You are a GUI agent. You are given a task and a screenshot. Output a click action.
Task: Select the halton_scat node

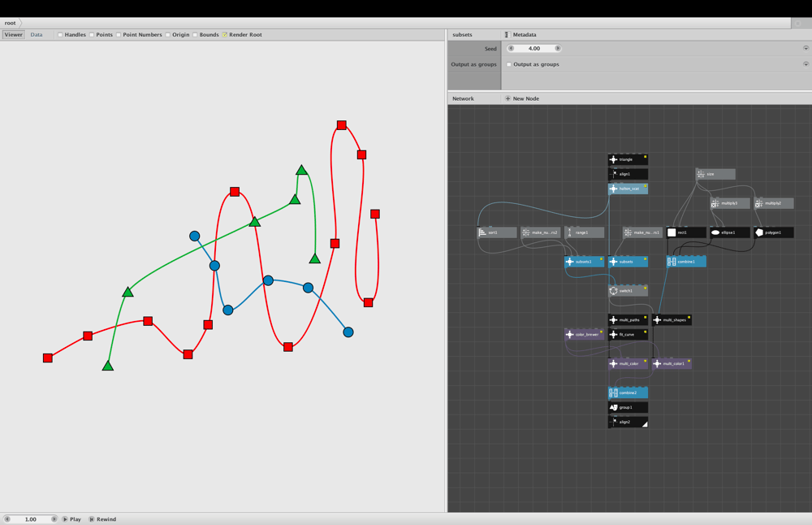click(628, 189)
